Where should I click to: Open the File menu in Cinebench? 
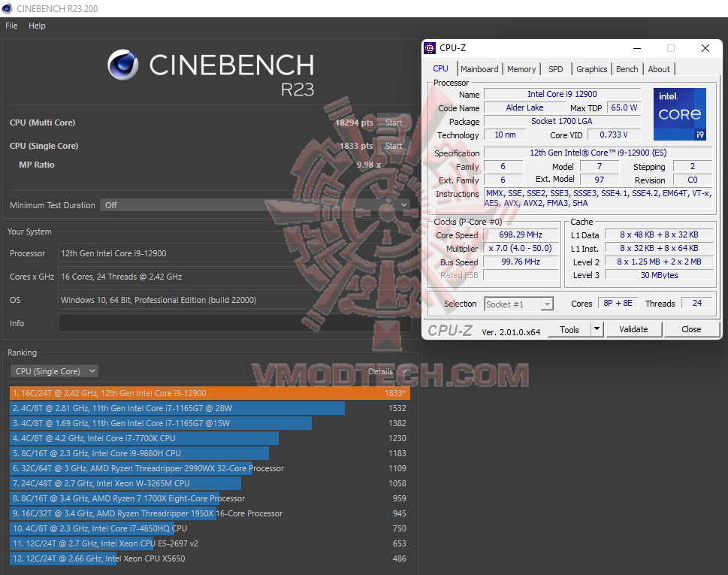(11, 26)
